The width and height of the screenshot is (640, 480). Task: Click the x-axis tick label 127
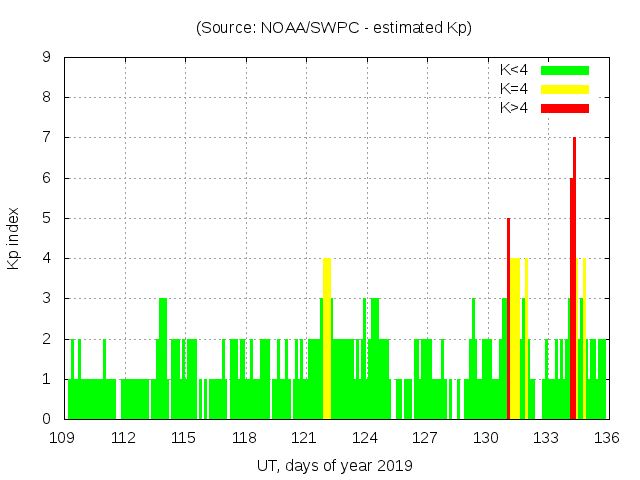(x=426, y=438)
